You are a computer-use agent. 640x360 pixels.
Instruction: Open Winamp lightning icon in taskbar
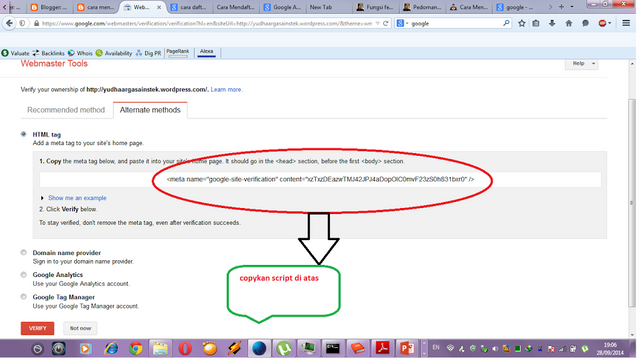point(234,349)
